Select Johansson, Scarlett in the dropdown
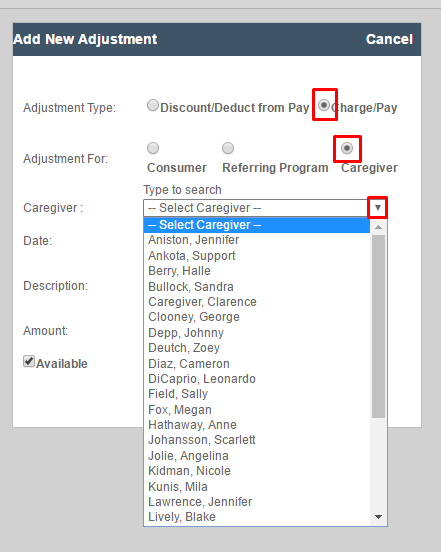 pyautogui.click(x=257, y=440)
